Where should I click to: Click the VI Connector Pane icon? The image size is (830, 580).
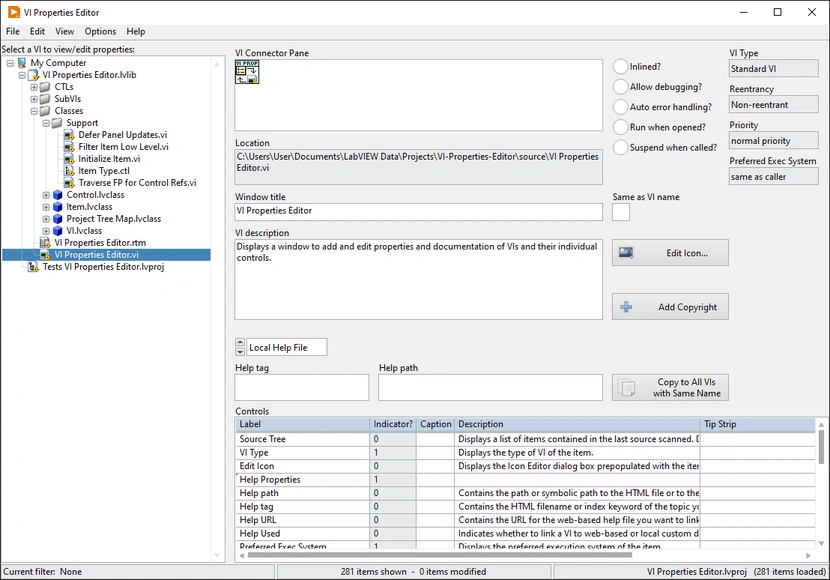246,73
